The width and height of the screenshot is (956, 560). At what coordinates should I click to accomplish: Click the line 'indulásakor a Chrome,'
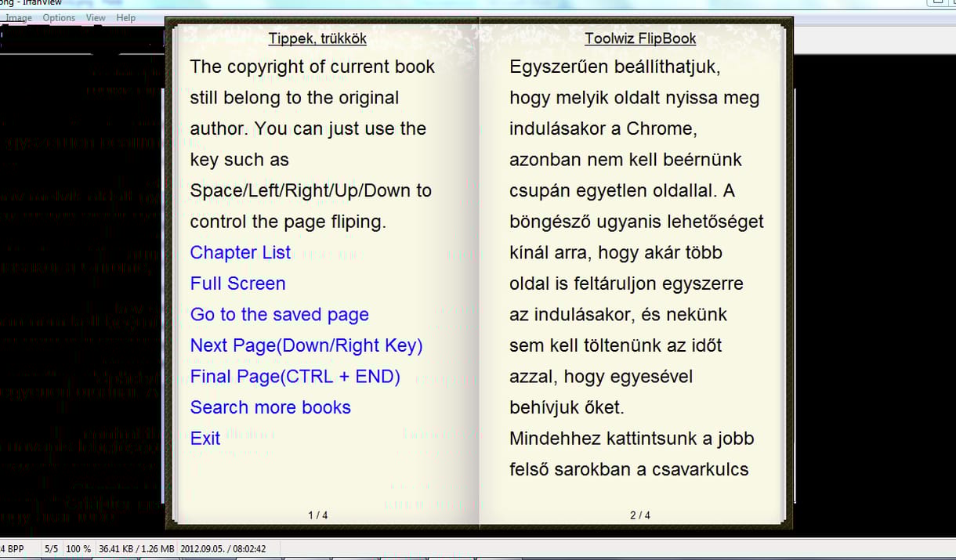[x=603, y=128]
